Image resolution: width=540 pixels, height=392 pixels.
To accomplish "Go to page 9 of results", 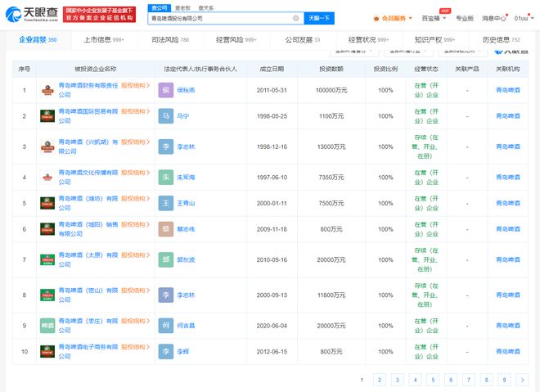I will [504, 380].
